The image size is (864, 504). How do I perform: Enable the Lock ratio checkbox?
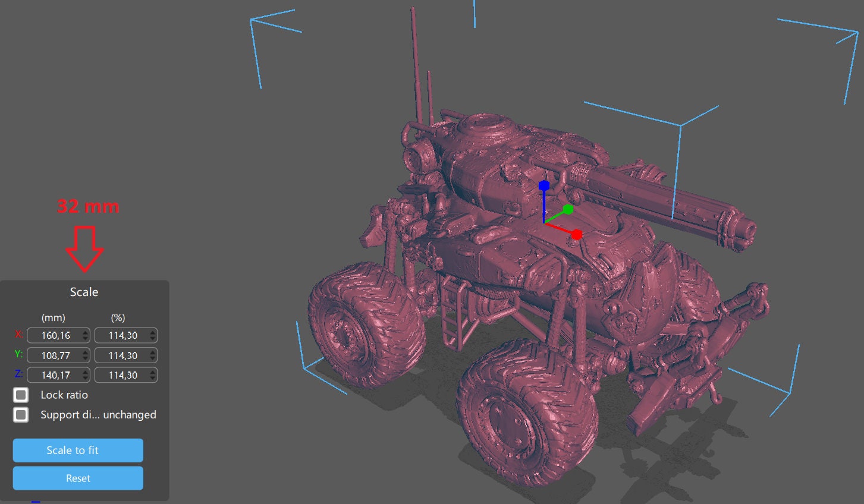tap(21, 395)
